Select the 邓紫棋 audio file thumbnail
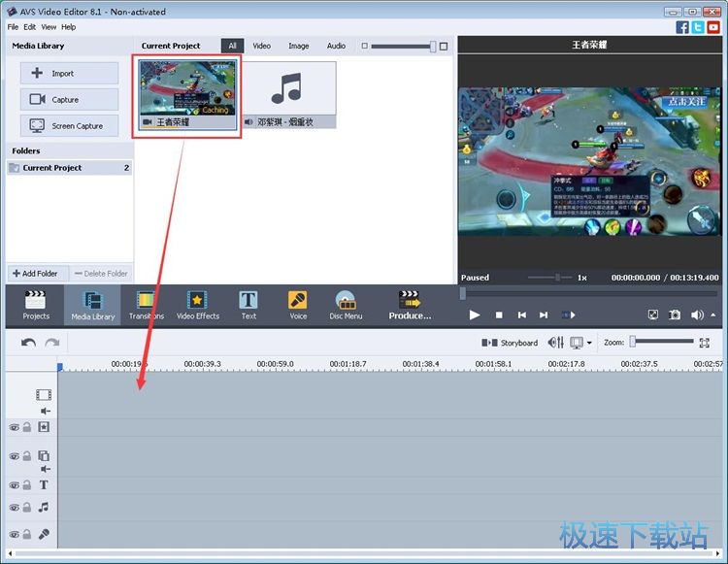The image size is (728, 564). coord(289,95)
